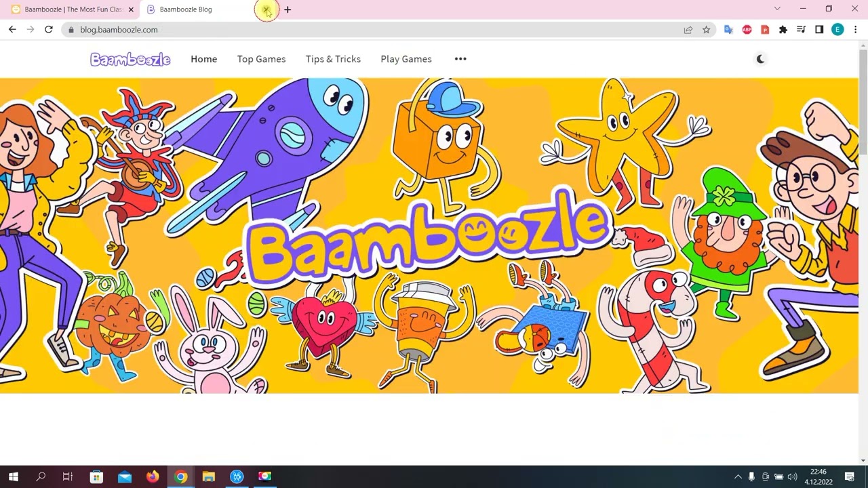Launch Firefox from the taskbar
868x488 pixels.
coord(153,476)
